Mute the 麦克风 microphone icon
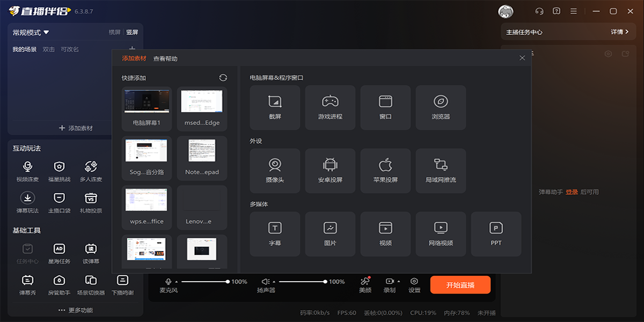644x322 pixels. coord(169,282)
